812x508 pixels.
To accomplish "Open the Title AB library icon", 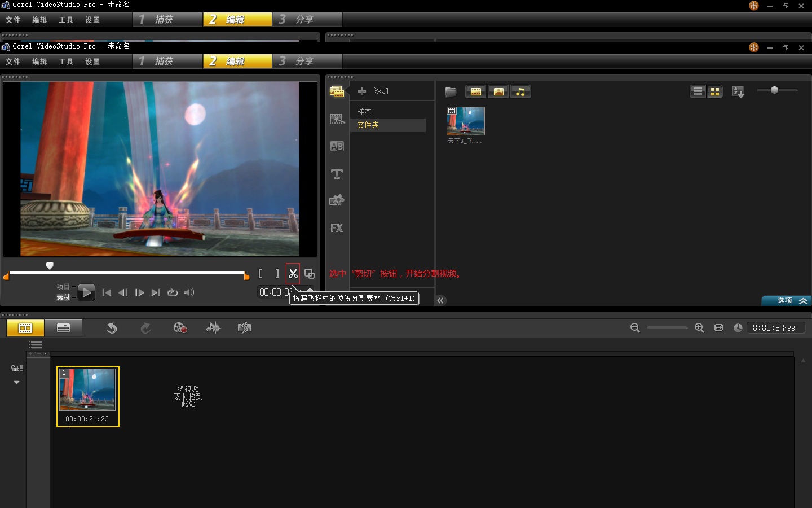I will point(337,146).
